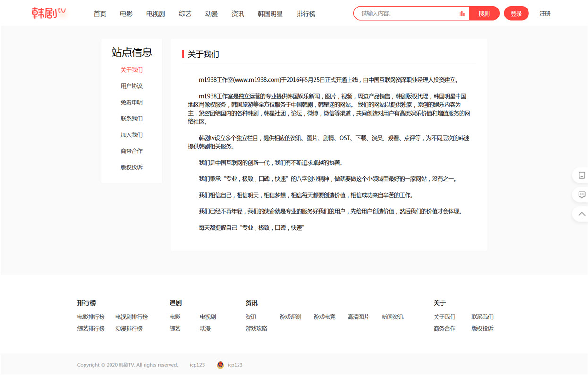588x375 pixels.
Task: Open 首页 in the top navigation
Action: click(100, 14)
